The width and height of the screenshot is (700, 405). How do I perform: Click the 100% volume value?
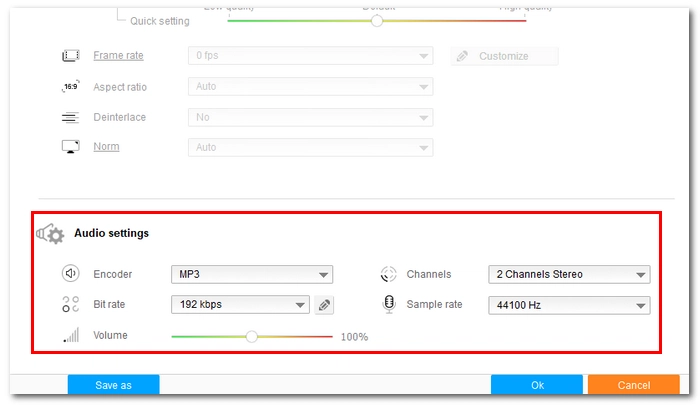click(354, 337)
